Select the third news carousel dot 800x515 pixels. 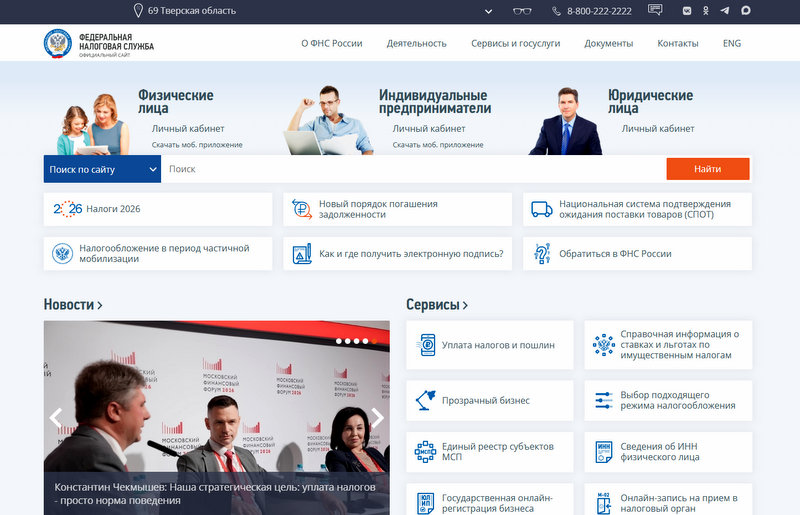pyautogui.click(x=357, y=341)
